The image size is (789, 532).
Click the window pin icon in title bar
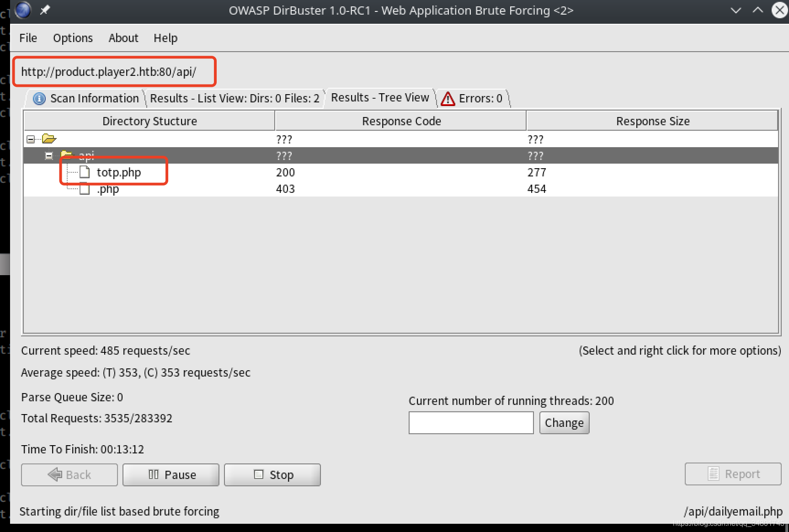click(x=45, y=10)
